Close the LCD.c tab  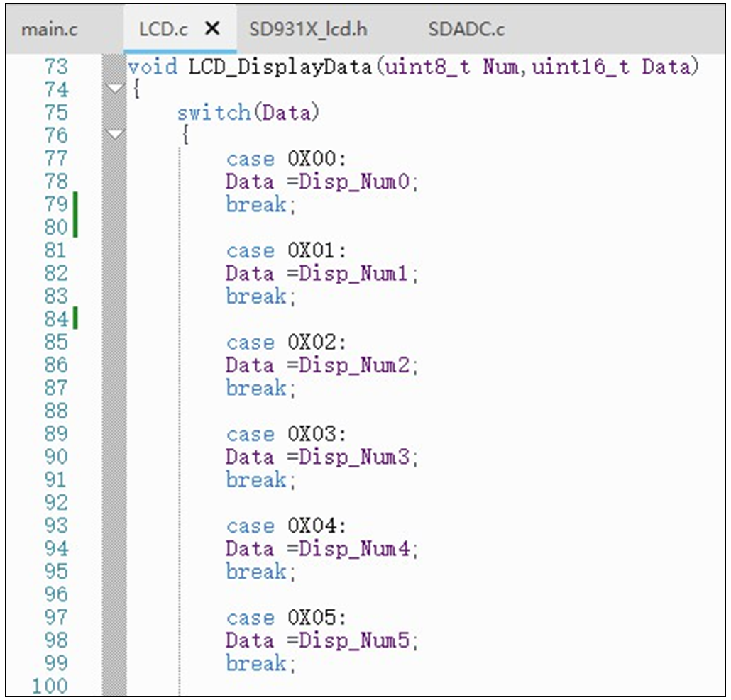point(213,28)
